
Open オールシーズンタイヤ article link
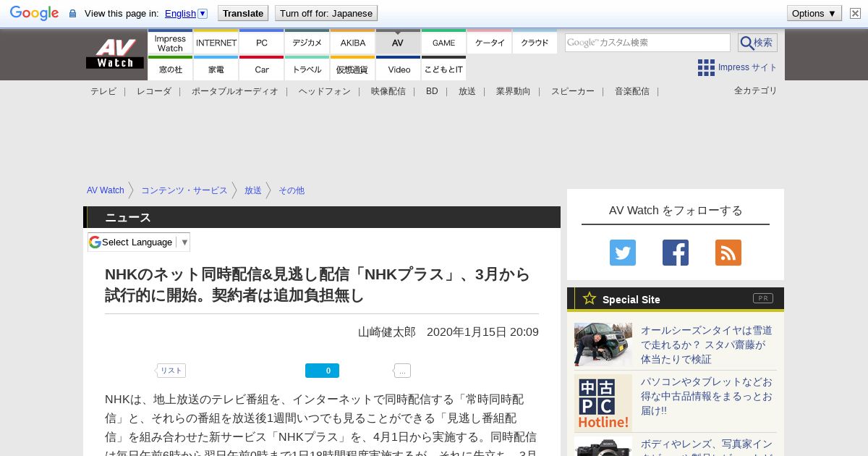point(707,345)
